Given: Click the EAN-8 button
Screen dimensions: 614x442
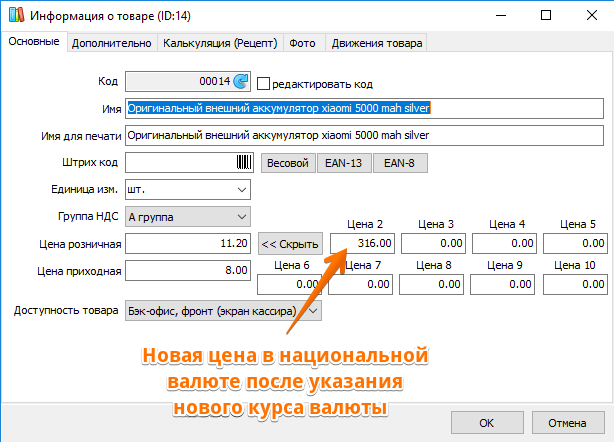Looking at the screenshot, I should [x=399, y=163].
